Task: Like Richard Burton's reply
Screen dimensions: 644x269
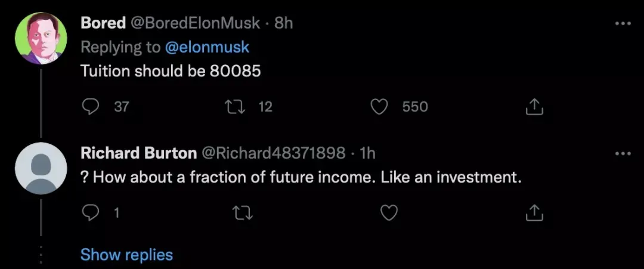Action: 389,212
